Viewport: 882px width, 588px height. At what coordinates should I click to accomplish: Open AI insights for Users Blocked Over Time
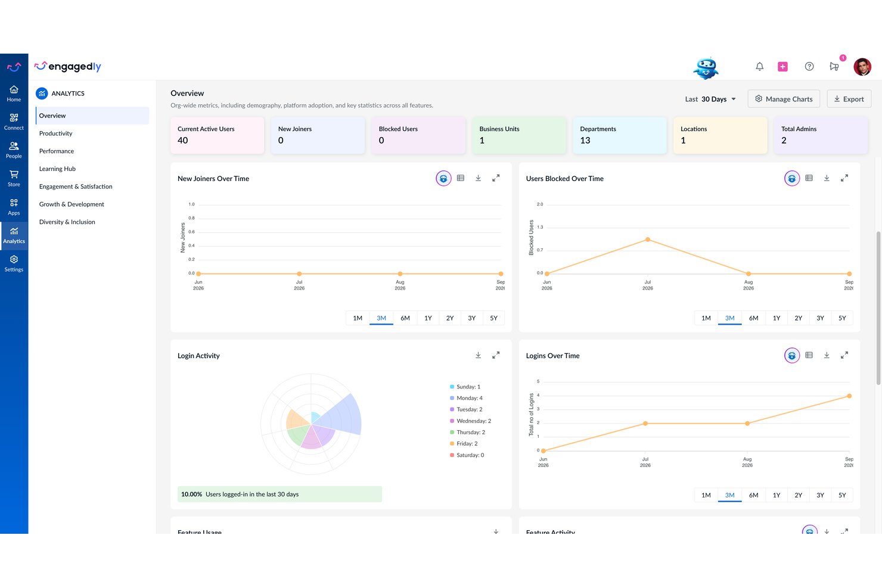coord(792,178)
